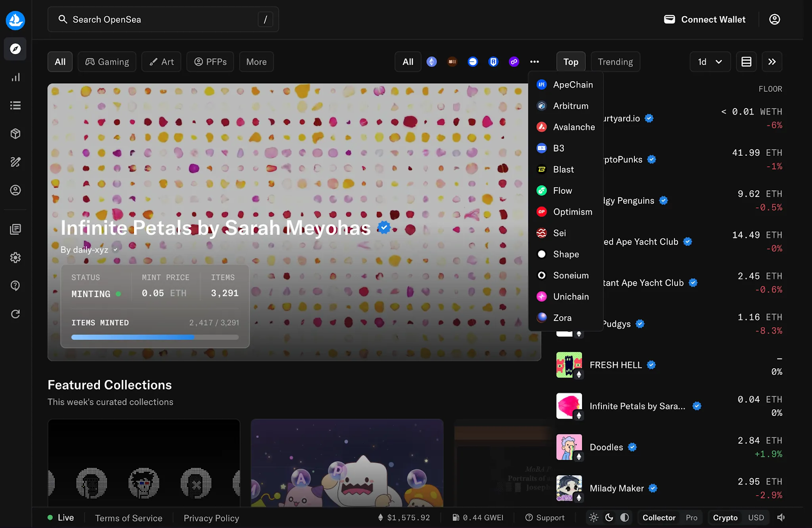Switch to Collector mode
Image resolution: width=812 pixels, height=528 pixels.
click(659, 517)
